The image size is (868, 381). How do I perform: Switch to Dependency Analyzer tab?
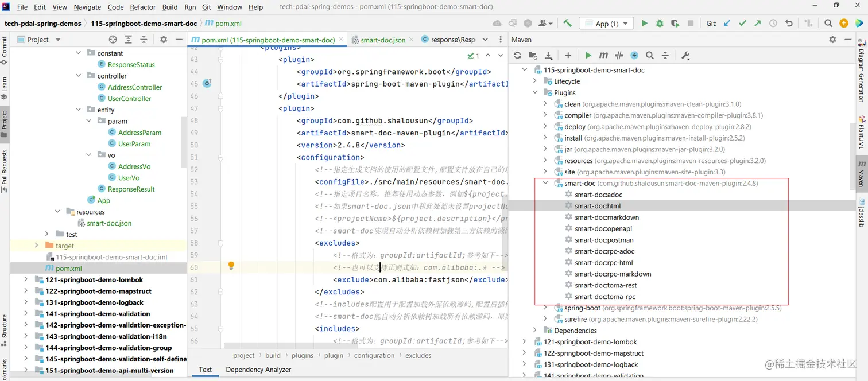(258, 370)
